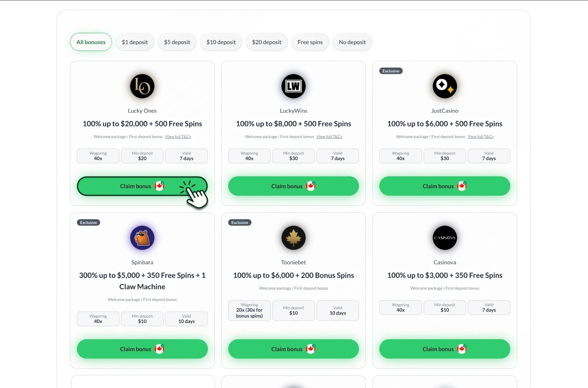
Task: Click the Exclusive badge on Spinbara card
Action: point(89,223)
